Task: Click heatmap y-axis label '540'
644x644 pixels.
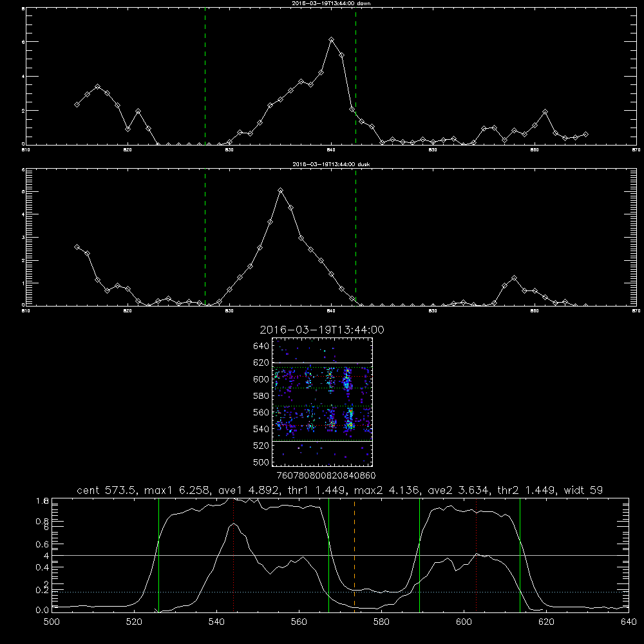Action: (x=261, y=429)
